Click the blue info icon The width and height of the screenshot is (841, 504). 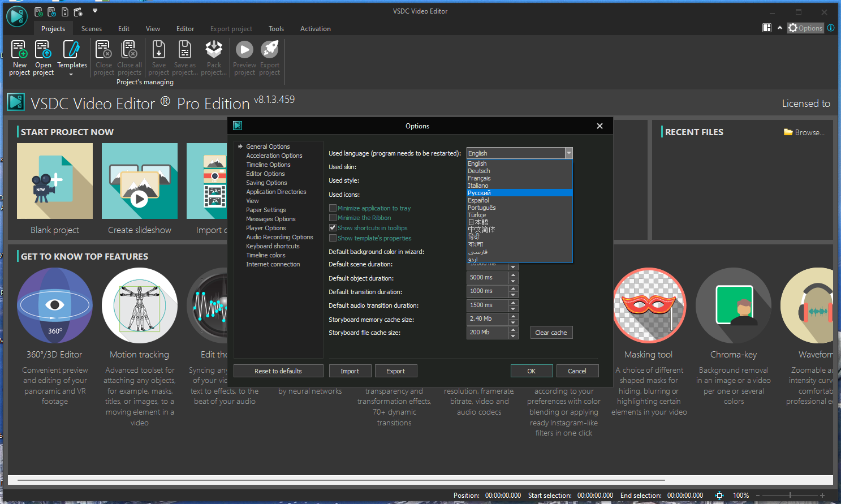click(x=831, y=28)
